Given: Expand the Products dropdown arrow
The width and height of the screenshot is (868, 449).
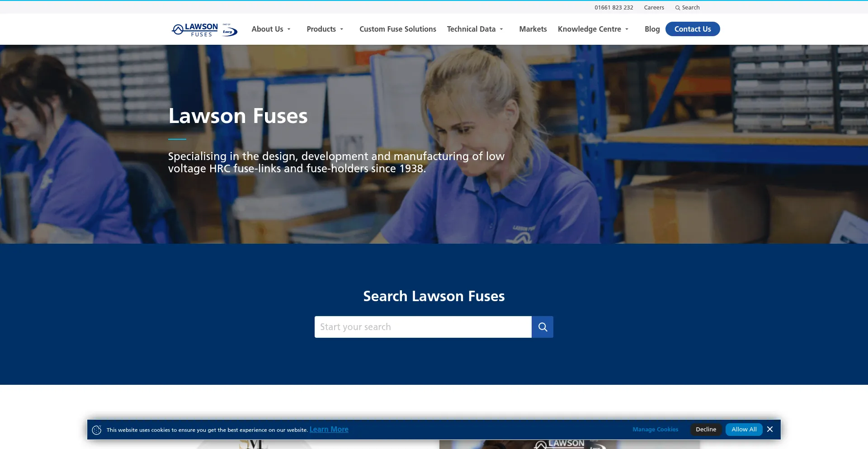Looking at the screenshot, I should click(x=342, y=29).
